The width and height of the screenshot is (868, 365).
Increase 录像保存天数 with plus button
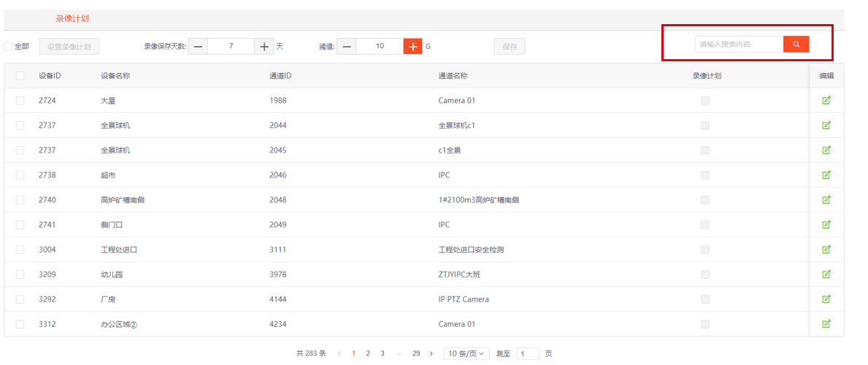[264, 47]
